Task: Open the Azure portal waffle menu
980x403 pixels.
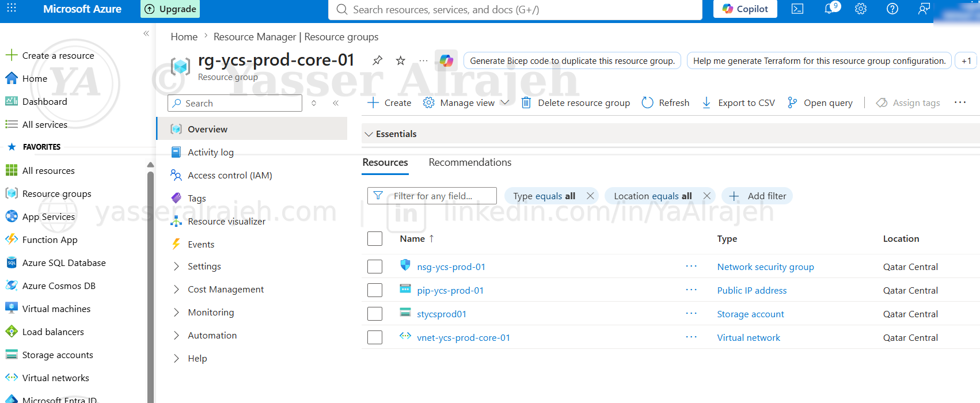Action: 12,9
